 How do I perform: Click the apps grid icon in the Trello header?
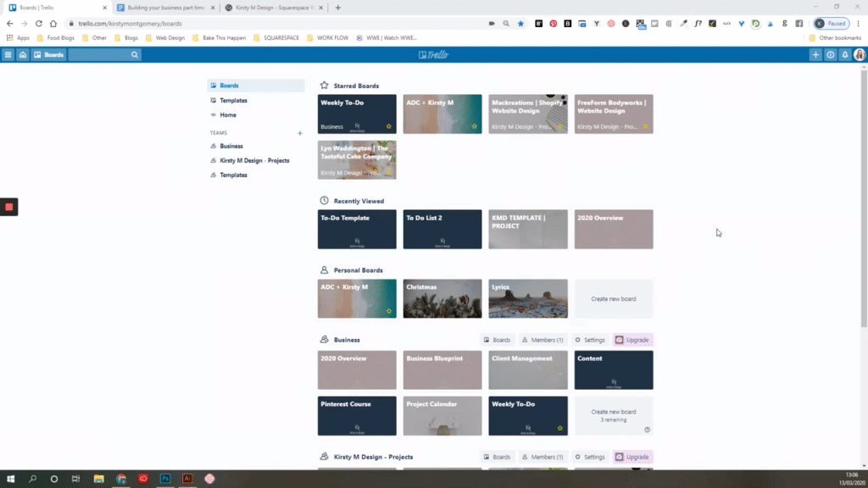pyautogui.click(x=8, y=54)
